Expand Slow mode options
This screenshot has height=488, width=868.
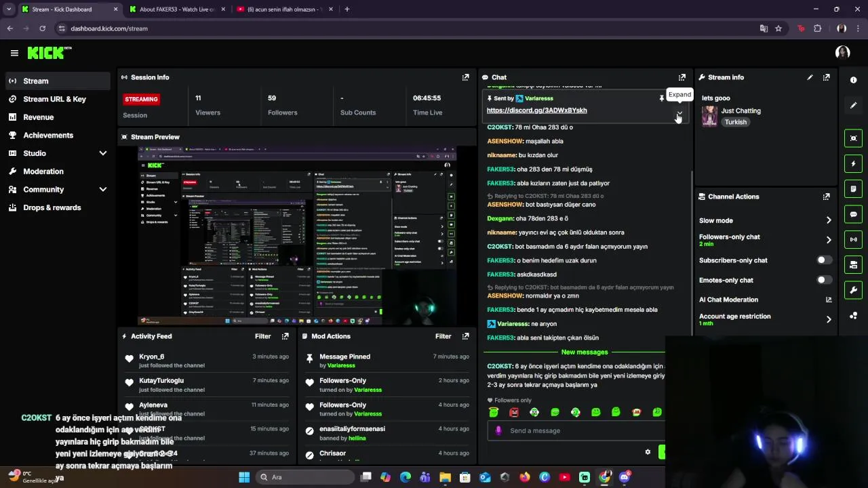click(x=828, y=220)
